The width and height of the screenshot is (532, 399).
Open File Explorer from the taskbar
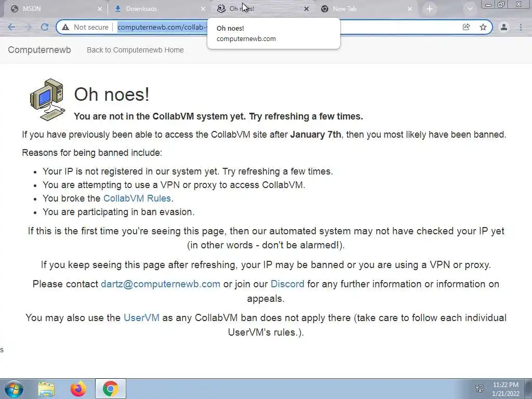(x=46, y=389)
